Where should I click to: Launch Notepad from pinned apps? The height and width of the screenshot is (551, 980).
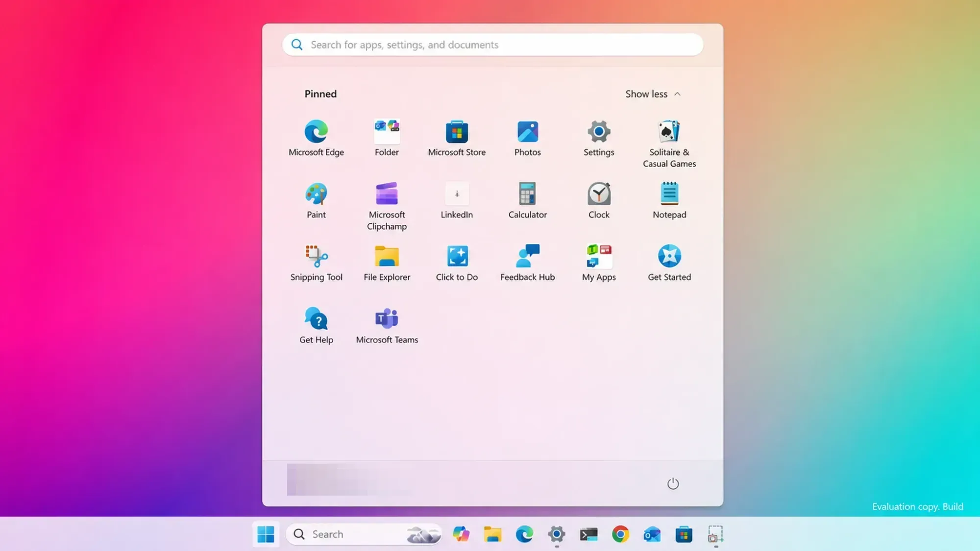669,200
